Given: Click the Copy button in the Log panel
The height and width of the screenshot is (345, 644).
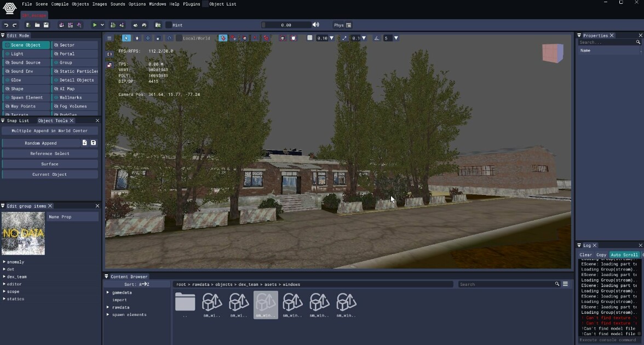Looking at the screenshot, I should 601,255.
